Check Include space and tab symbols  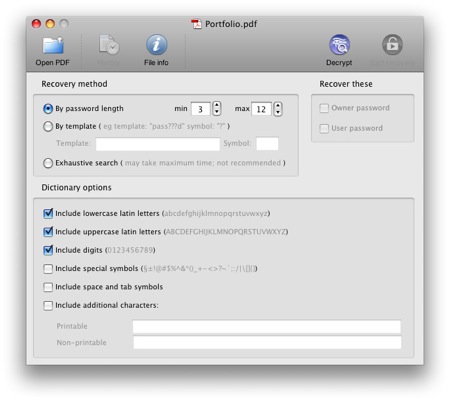coord(48,287)
